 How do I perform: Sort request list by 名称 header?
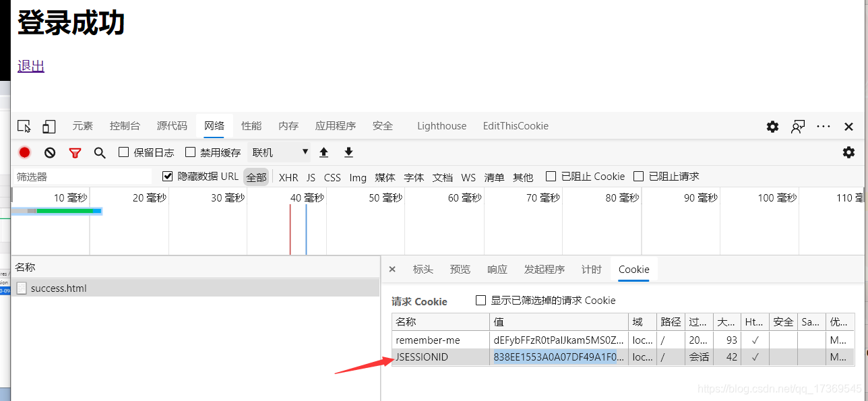[195, 268]
